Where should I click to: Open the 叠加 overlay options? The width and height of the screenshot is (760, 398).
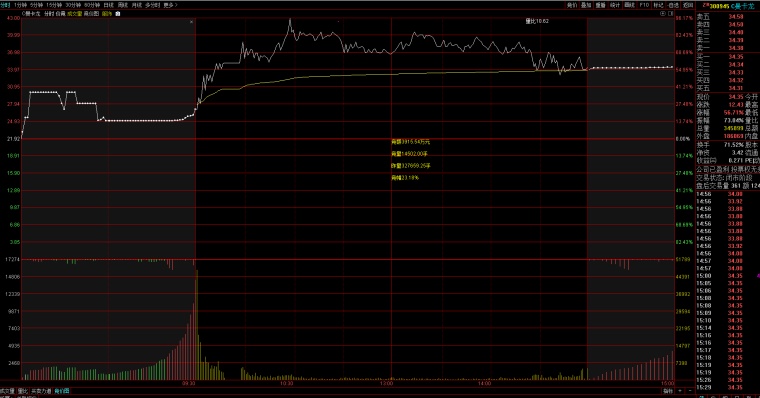click(x=586, y=5)
